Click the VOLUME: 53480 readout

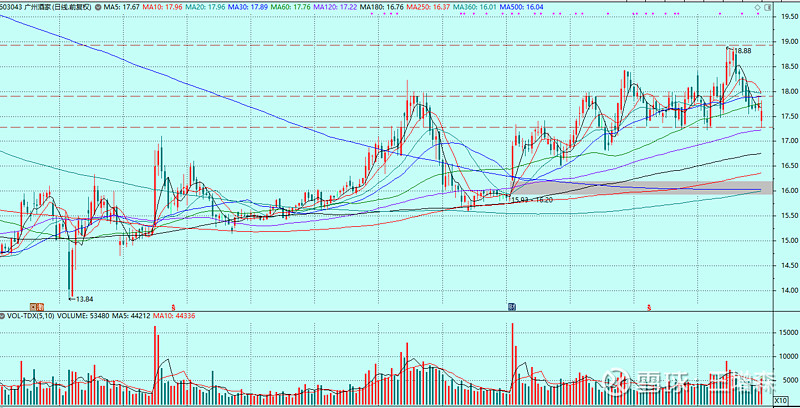point(82,316)
